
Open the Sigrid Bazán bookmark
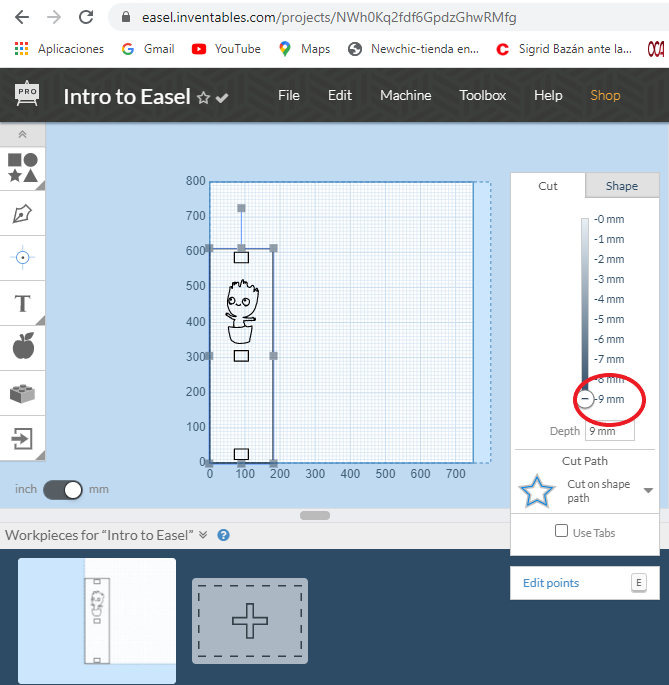coord(564,49)
